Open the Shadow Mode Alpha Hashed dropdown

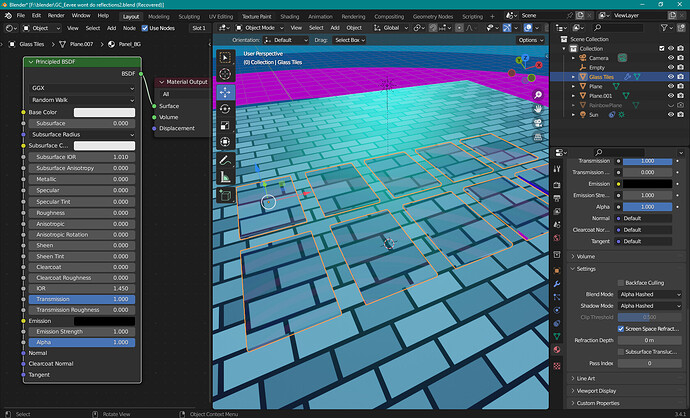point(650,306)
